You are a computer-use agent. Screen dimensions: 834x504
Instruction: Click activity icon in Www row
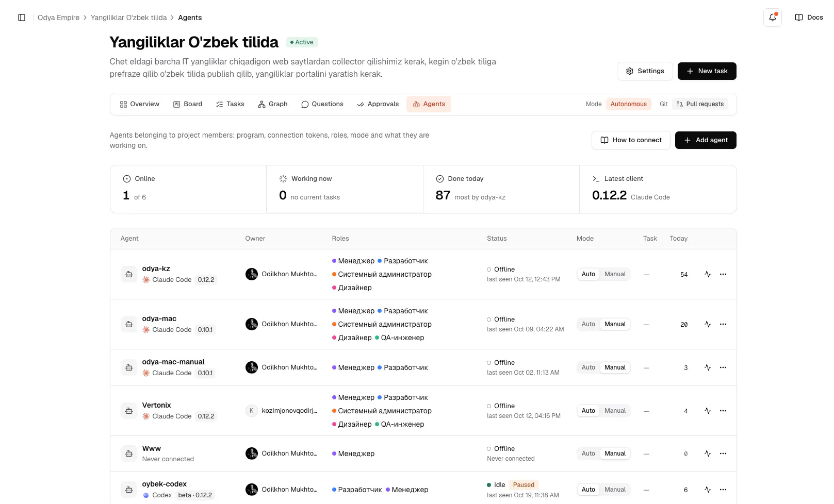click(708, 453)
